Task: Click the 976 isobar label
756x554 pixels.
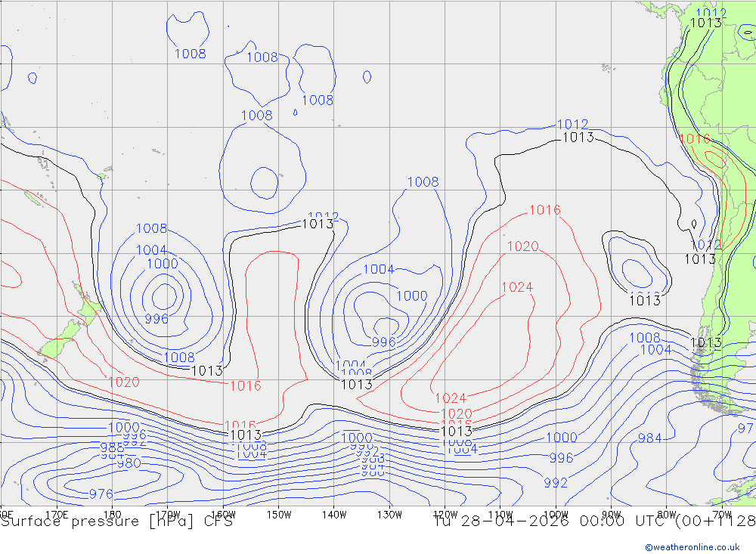Action: click(x=101, y=494)
